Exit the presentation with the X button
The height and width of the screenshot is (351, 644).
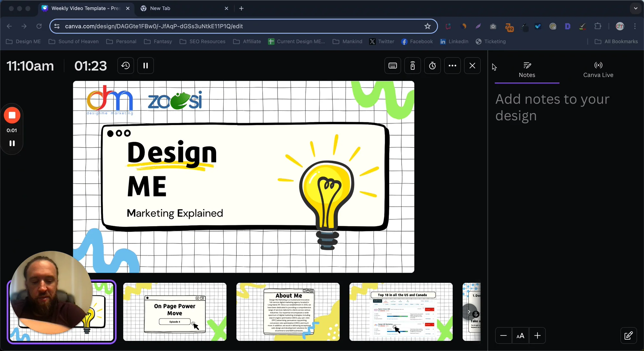(472, 65)
